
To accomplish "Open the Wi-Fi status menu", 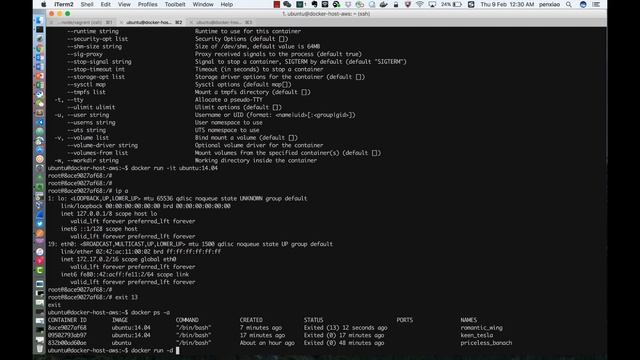I will [x=420, y=4].
